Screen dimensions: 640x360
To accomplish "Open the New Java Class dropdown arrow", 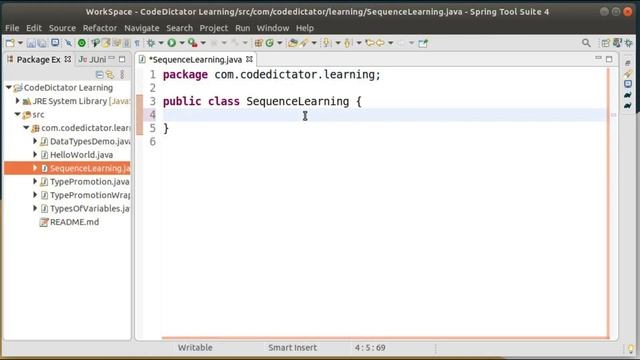I will click(x=280, y=43).
